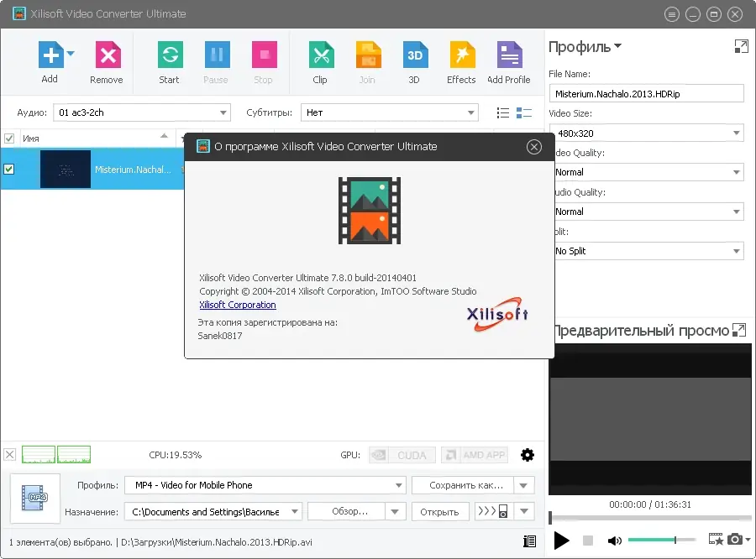Take a snapshot with the camera icon
Viewport: 756px width, 559px height.
point(735,539)
